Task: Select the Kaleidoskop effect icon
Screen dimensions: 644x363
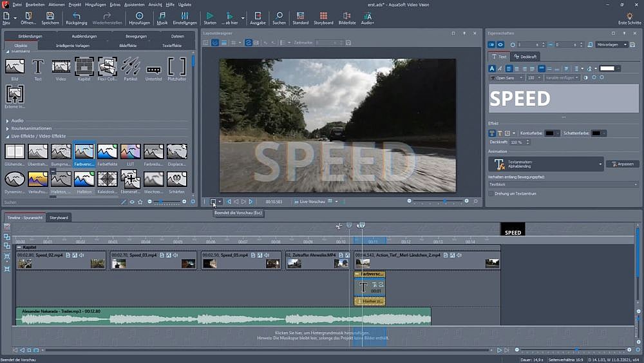Action: [x=107, y=180]
